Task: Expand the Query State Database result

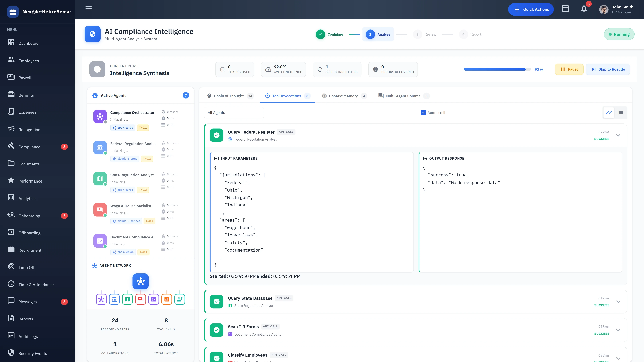Action: 618,301
